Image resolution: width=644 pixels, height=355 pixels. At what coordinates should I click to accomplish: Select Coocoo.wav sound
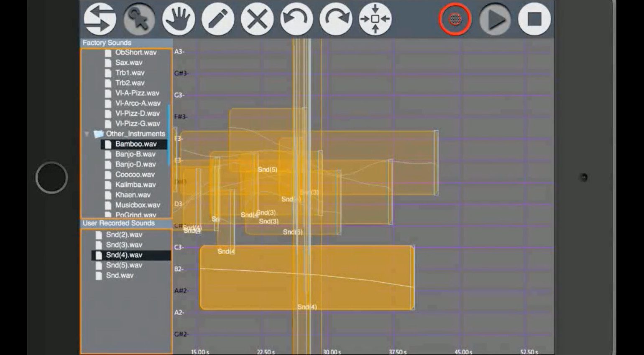pyautogui.click(x=135, y=175)
